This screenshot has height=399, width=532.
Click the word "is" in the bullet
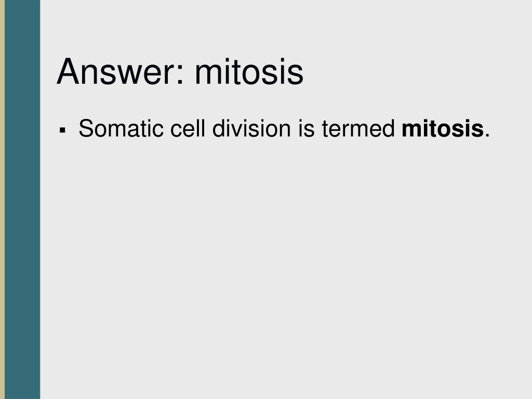[307, 129]
